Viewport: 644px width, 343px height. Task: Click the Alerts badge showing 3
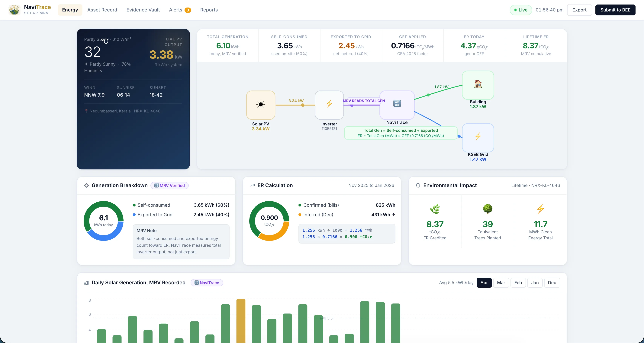(188, 10)
